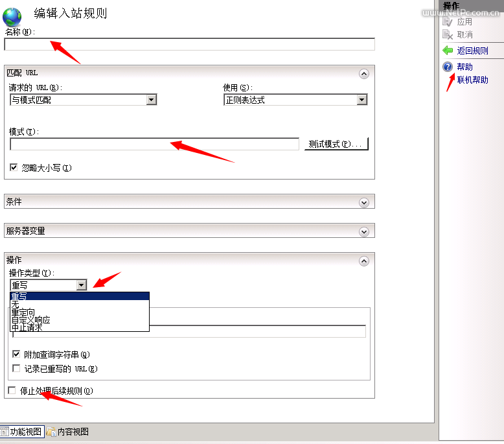
Task: Choose 自定义响应 from action type list
Action: (80, 320)
